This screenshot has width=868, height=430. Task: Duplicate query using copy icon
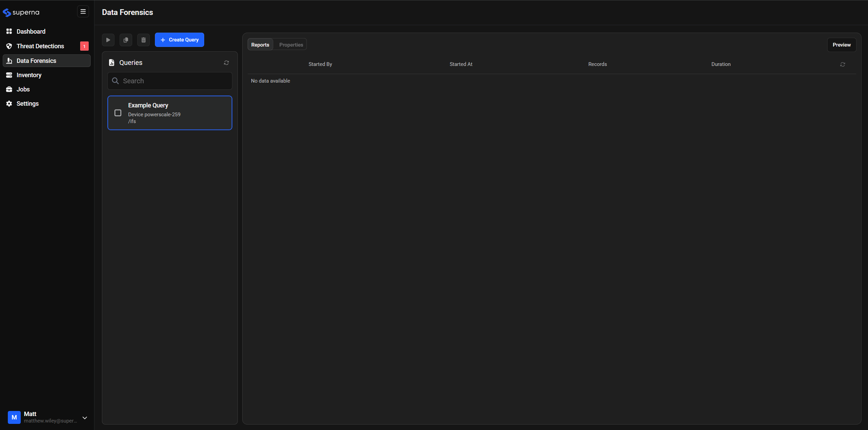pyautogui.click(x=126, y=40)
